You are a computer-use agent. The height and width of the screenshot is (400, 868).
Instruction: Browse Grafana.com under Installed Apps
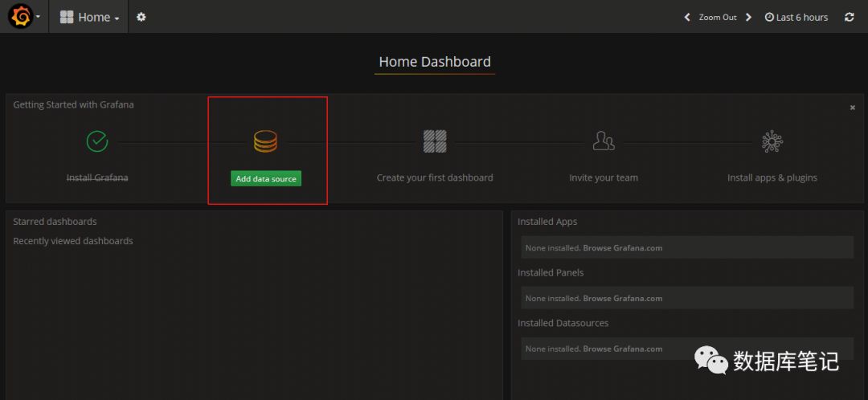(622, 248)
